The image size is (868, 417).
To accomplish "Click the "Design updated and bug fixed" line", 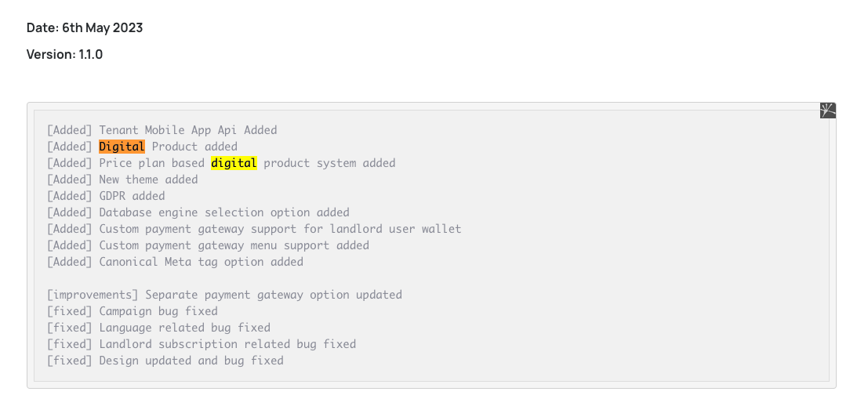I will pyautogui.click(x=191, y=361).
